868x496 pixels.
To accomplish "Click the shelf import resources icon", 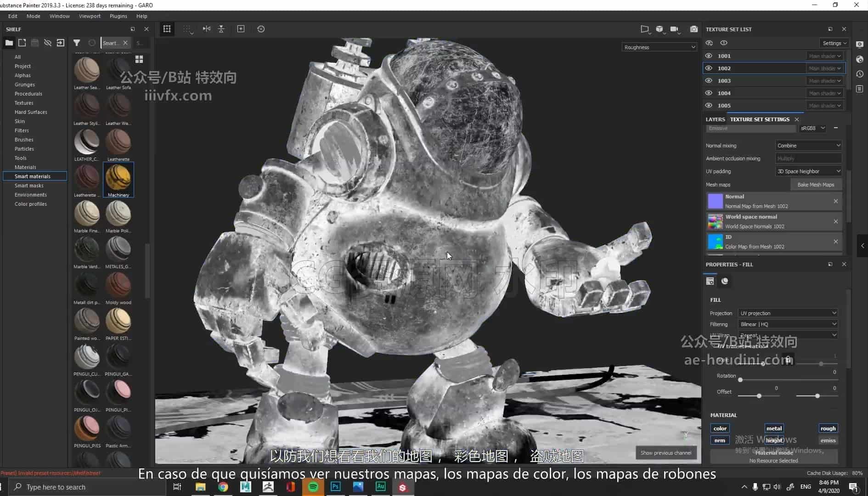I will click(61, 43).
